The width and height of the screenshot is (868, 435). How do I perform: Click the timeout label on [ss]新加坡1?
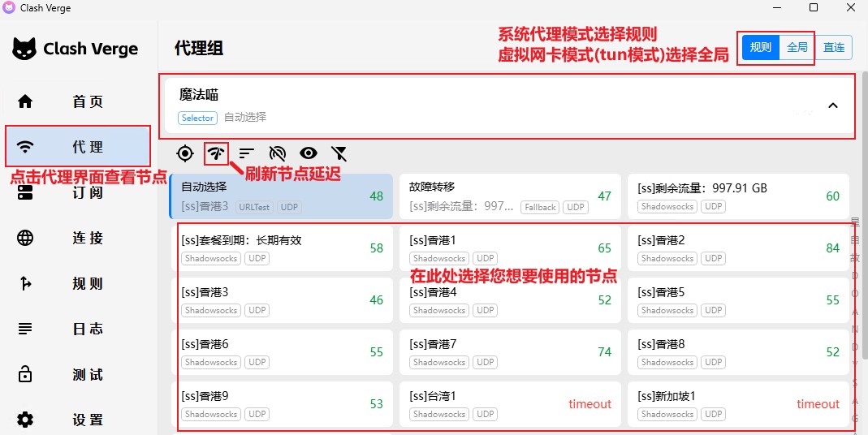tap(818, 404)
